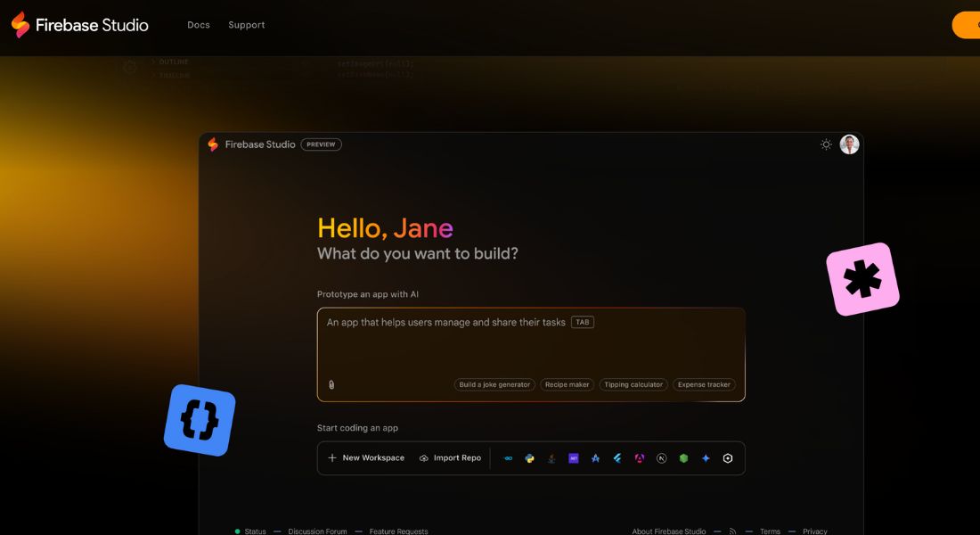Click the PREVIEW badge
Viewport: 980px width, 535px height.
[321, 144]
